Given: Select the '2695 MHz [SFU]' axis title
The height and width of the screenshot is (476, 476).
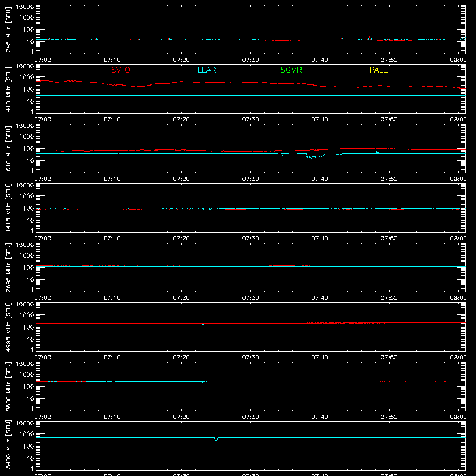Looking at the screenshot, I should (x=8, y=267).
